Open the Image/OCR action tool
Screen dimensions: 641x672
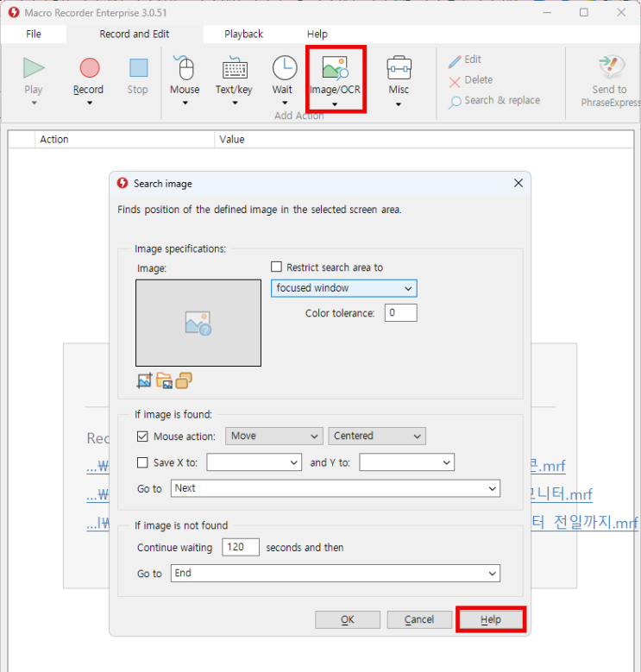pos(335,68)
